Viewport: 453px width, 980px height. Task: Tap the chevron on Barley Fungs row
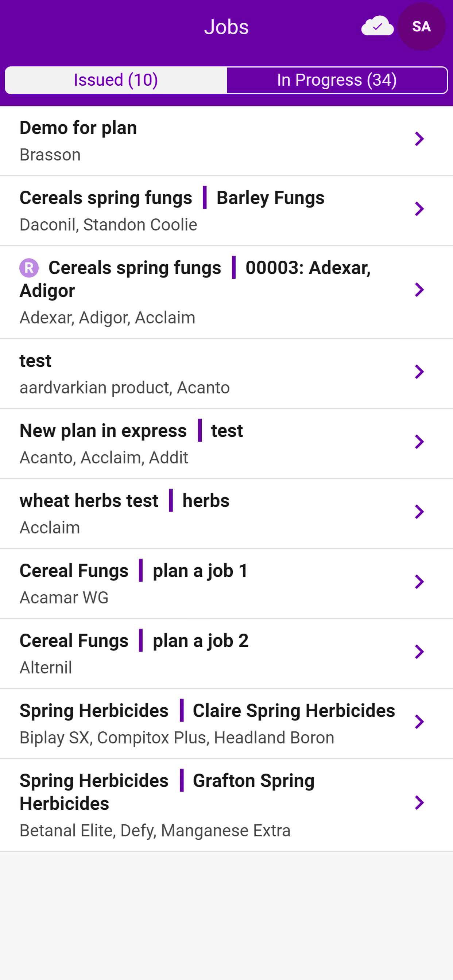419,209
